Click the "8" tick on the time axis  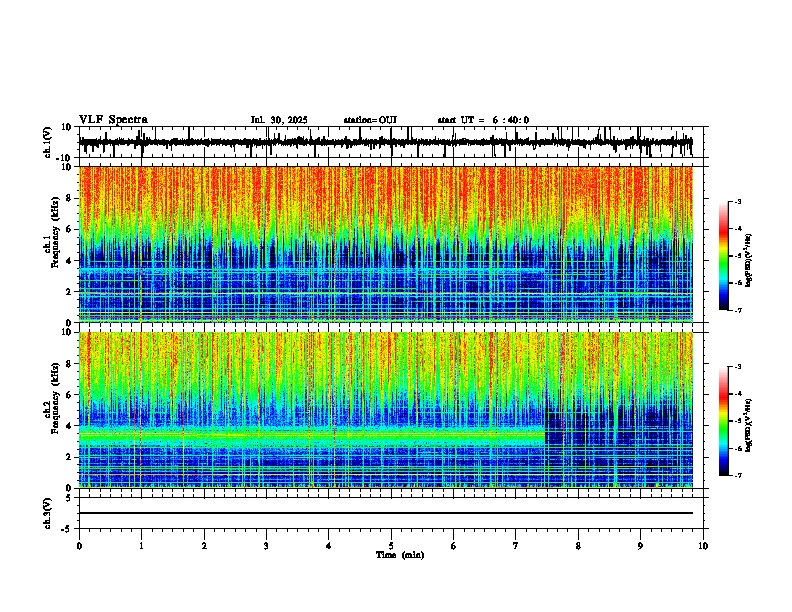click(578, 546)
